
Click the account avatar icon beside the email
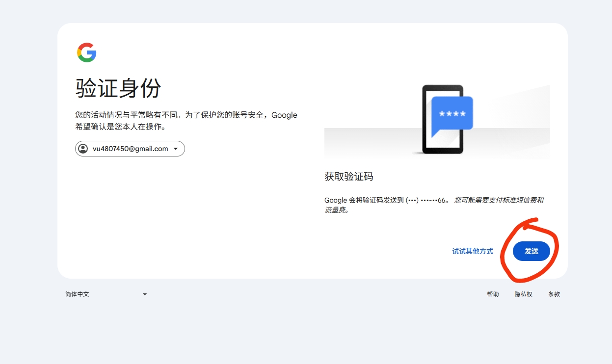coord(83,149)
